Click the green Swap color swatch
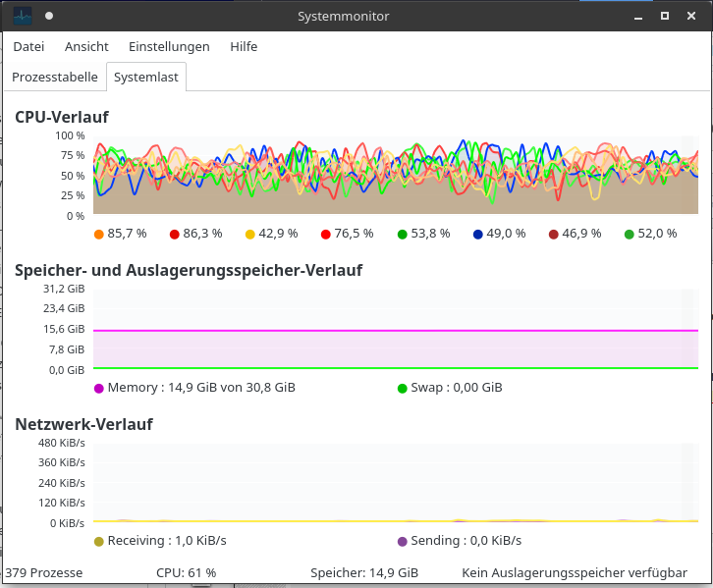The width and height of the screenshot is (713, 588). tap(403, 388)
